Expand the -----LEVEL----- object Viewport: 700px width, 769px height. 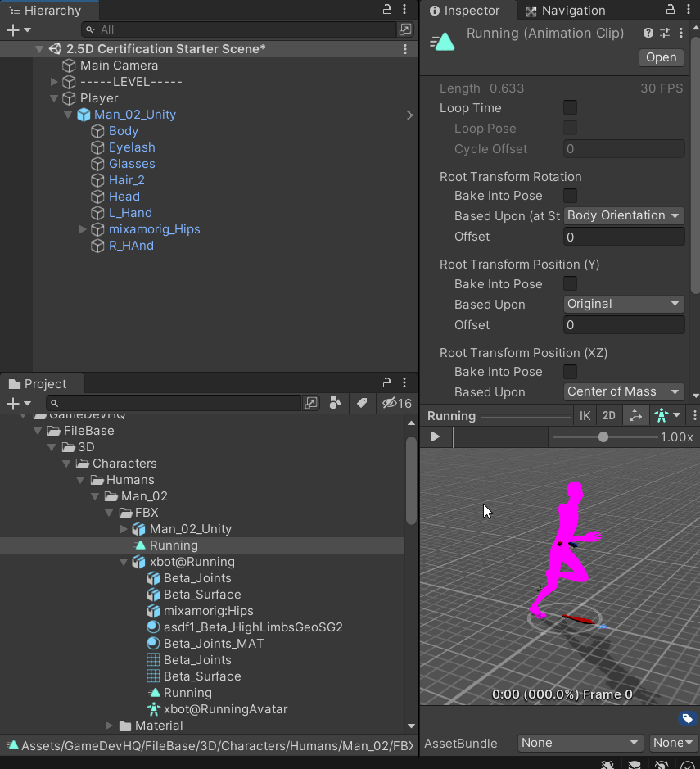click(54, 82)
